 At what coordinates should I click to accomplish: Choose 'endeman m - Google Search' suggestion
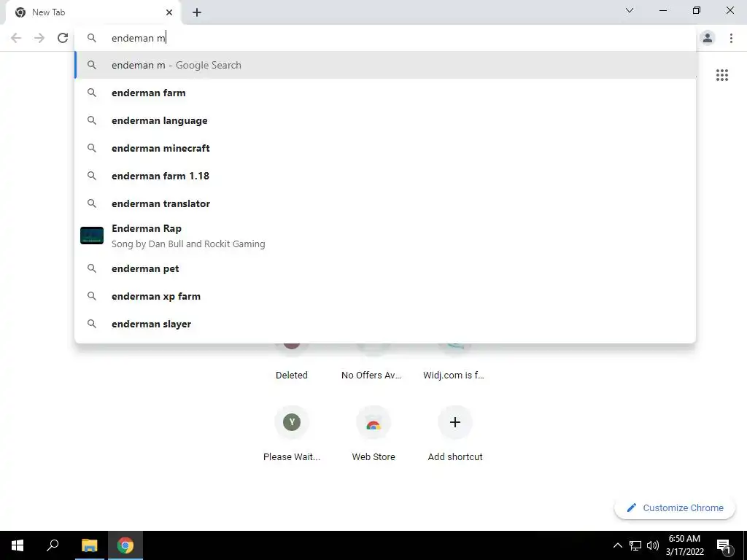pos(385,65)
